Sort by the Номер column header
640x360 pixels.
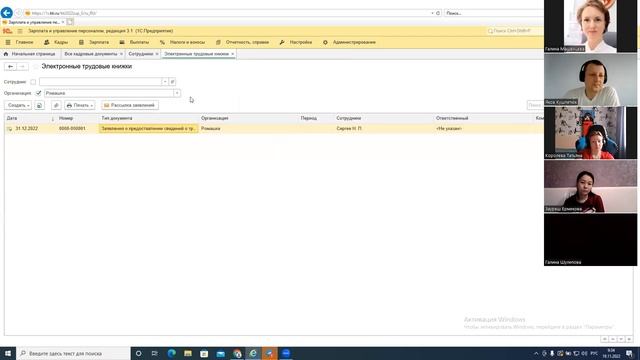coord(77,118)
